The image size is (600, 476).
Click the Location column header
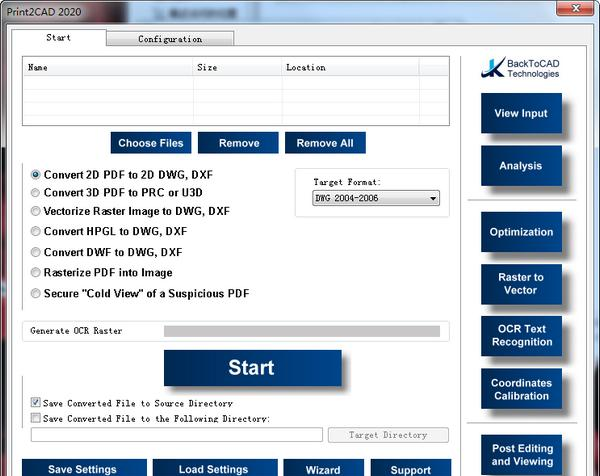tap(351, 68)
